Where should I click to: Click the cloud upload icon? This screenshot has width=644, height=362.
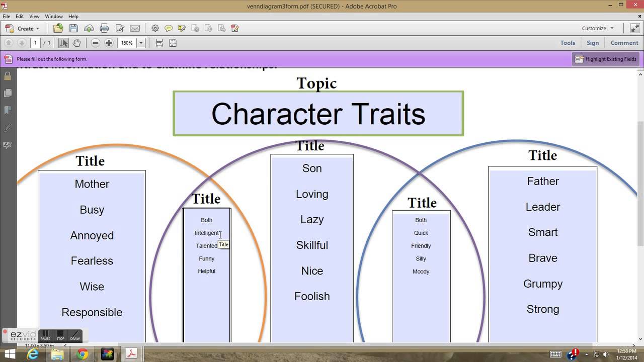tap(89, 29)
